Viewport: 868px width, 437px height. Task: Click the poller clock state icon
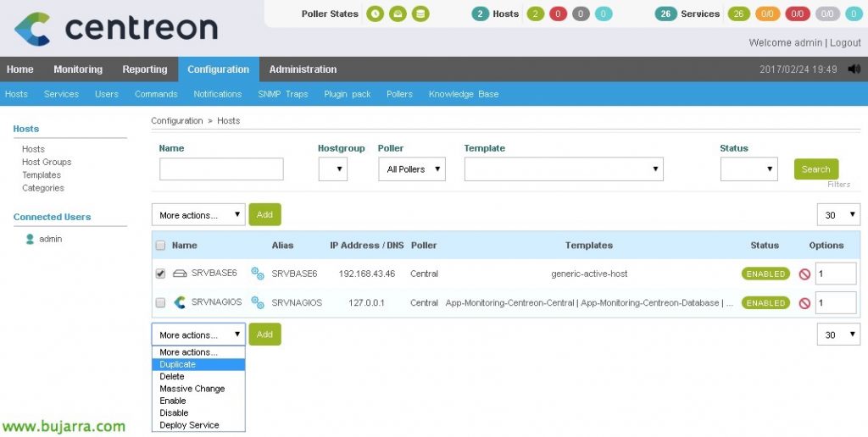(x=375, y=14)
